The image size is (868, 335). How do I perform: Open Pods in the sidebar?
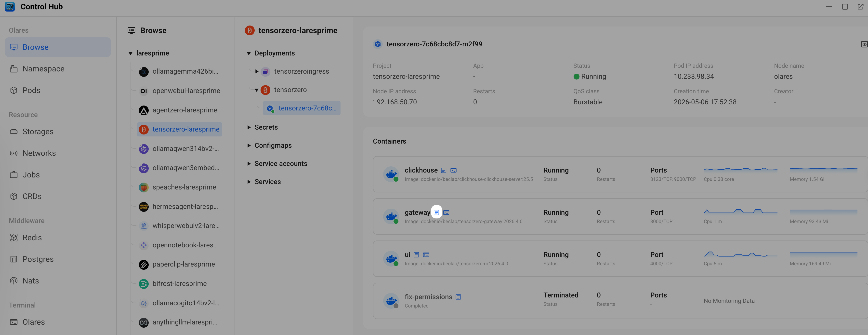coord(58,90)
